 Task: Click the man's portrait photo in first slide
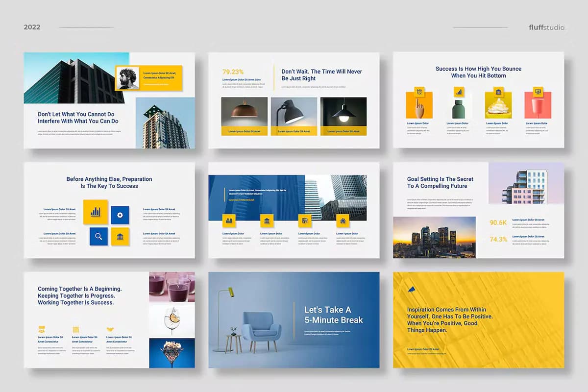tap(128, 78)
